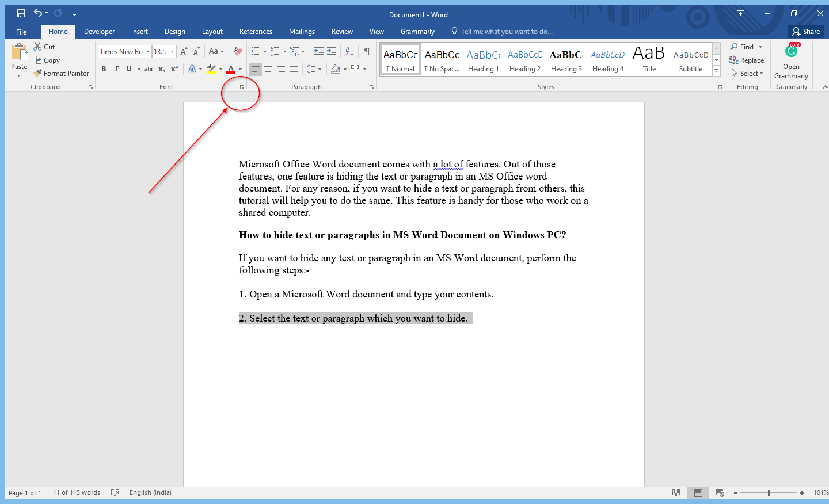Click the Paste clipboard icon
The height and width of the screenshot is (504, 829).
click(19, 53)
